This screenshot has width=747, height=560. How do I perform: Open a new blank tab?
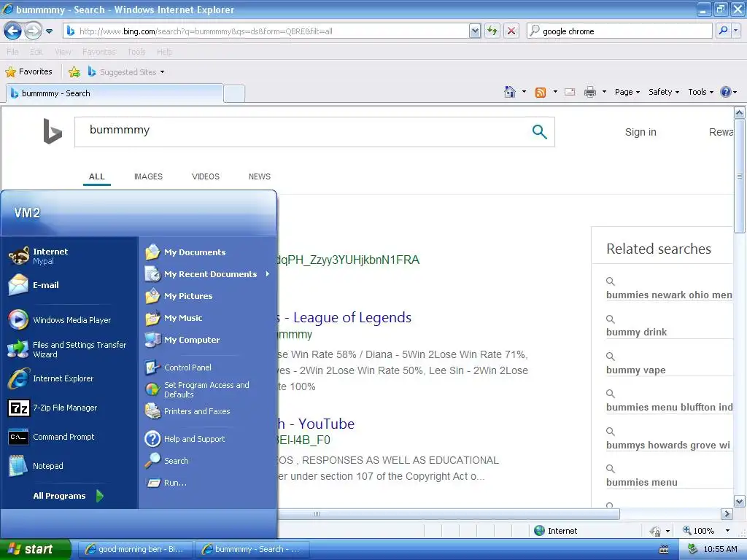point(234,94)
